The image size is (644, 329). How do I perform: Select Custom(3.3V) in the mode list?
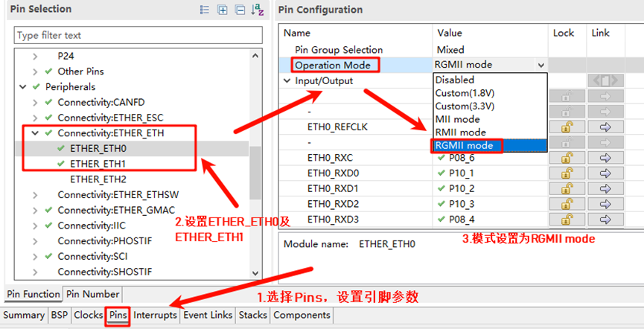(x=466, y=106)
